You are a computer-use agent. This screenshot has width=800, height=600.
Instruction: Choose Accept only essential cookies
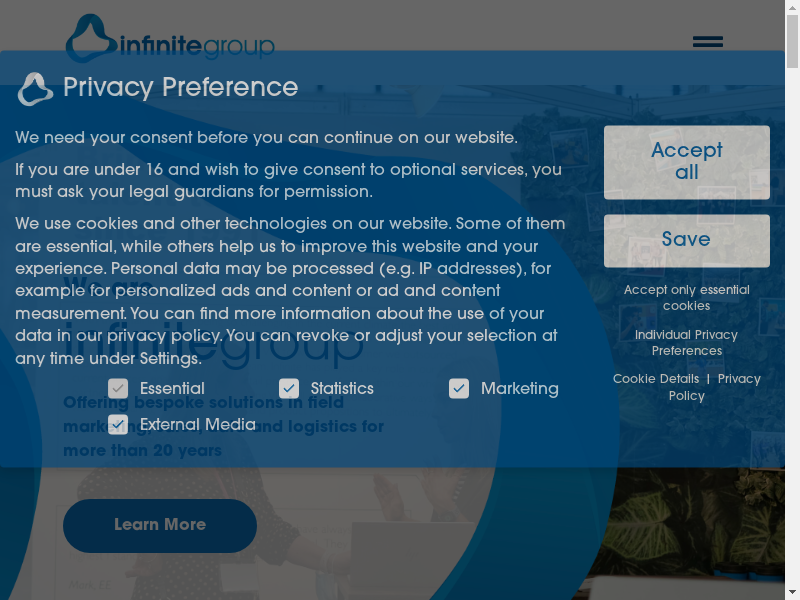pyautogui.click(x=686, y=298)
